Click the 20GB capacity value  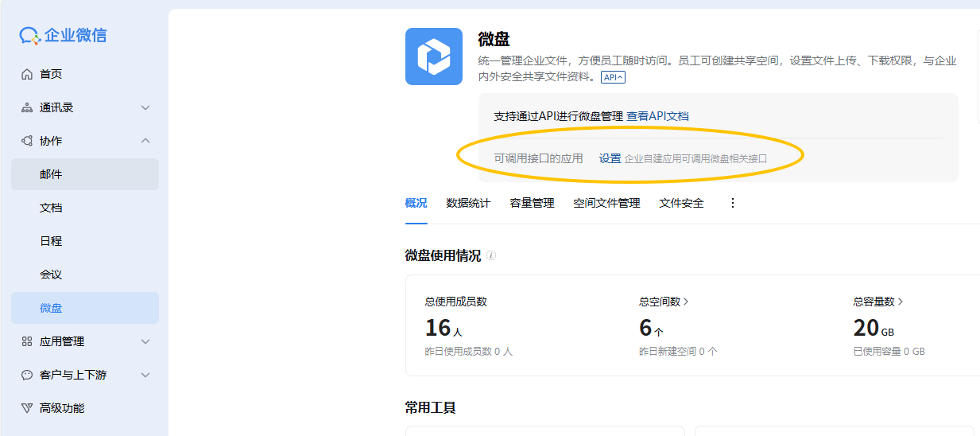point(873,328)
